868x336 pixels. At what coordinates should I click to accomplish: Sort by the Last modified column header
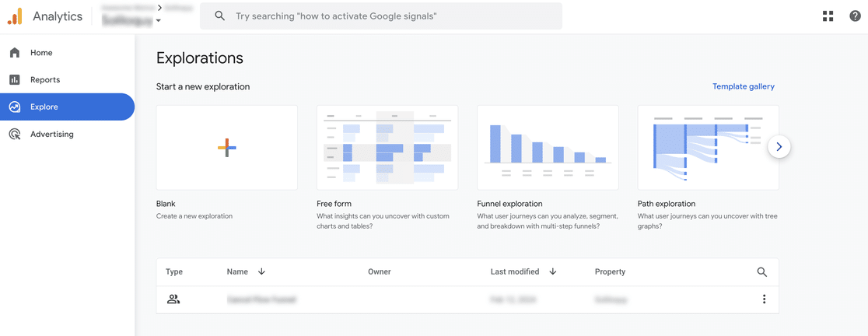(x=515, y=271)
